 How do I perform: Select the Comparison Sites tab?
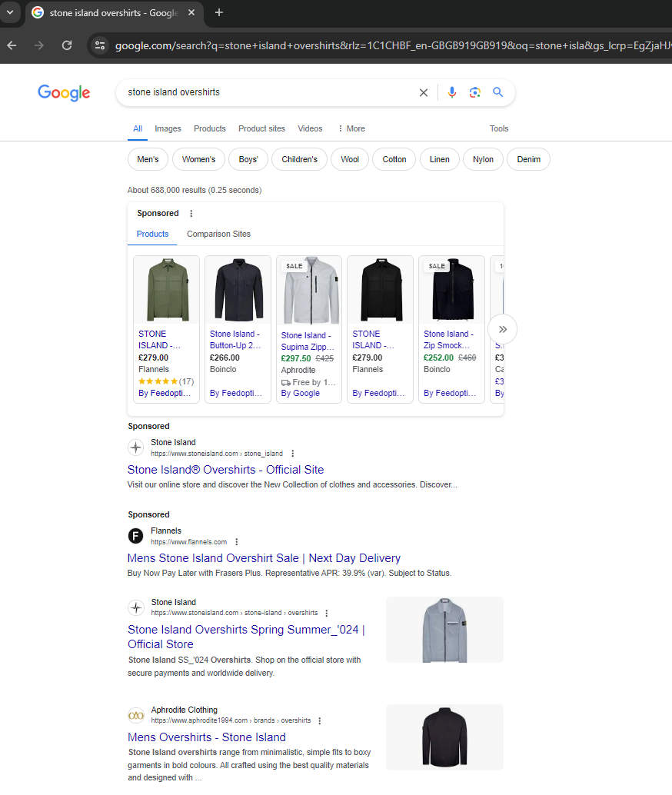coord(218,235)
